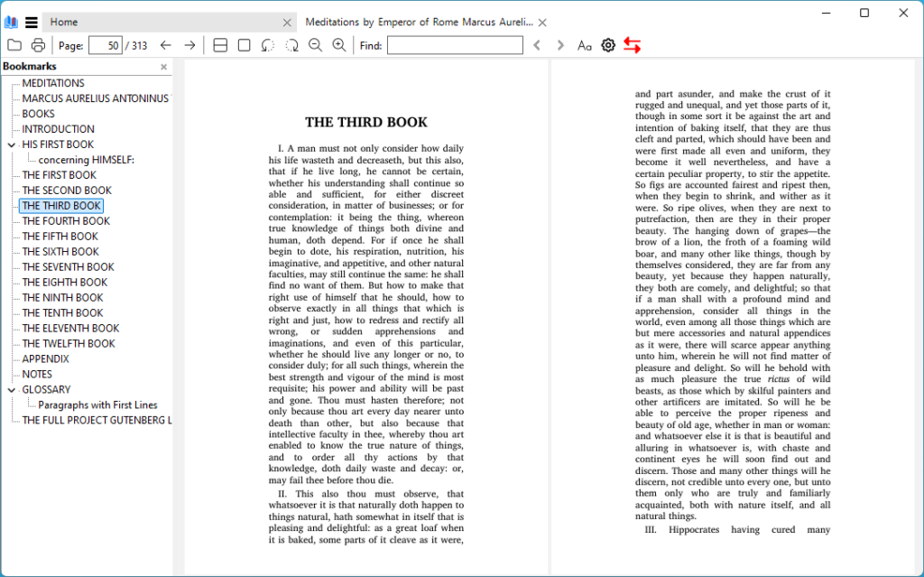
Task: Select the BOOKS bookmark
Action: click(x=38, y=114)
